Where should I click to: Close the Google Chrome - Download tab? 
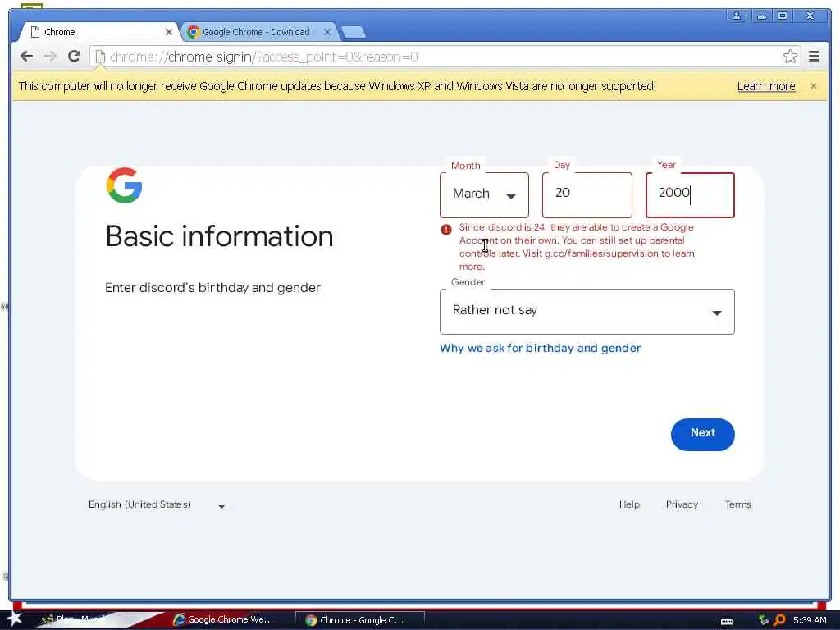pyautogui.click(x=327, y=32)
